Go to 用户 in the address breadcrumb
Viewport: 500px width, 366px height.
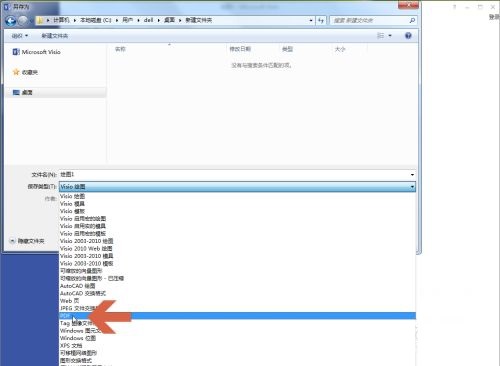click(x=128, y=20)
